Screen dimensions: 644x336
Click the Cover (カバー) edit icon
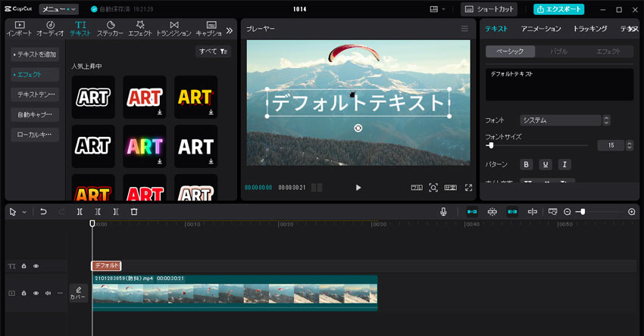pyautogui.click(x=78, y=293)
